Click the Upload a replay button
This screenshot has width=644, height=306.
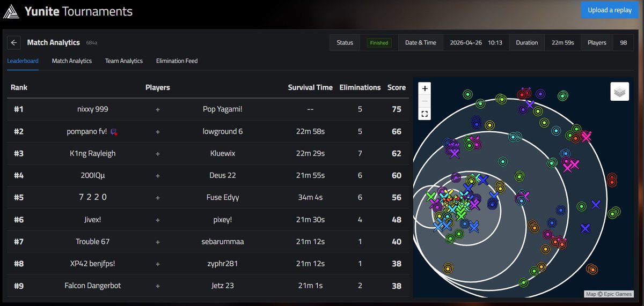(x=610, y=10)
